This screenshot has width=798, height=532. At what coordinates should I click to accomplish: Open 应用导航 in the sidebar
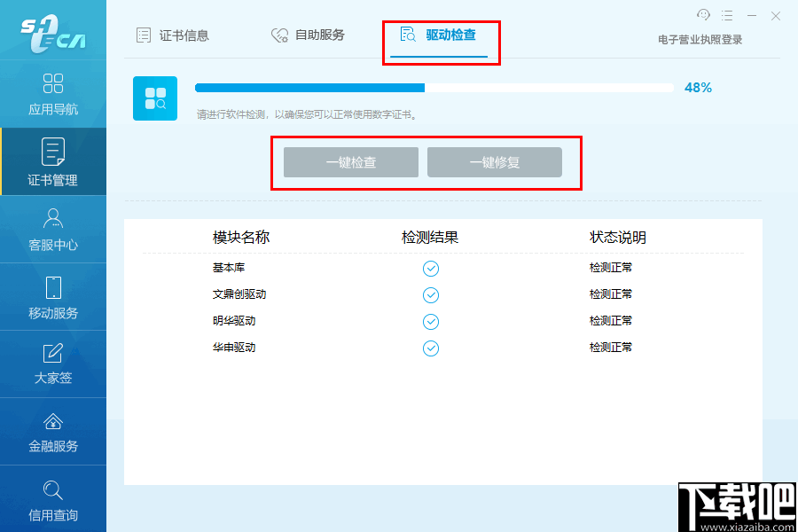(x=53, y=94)
